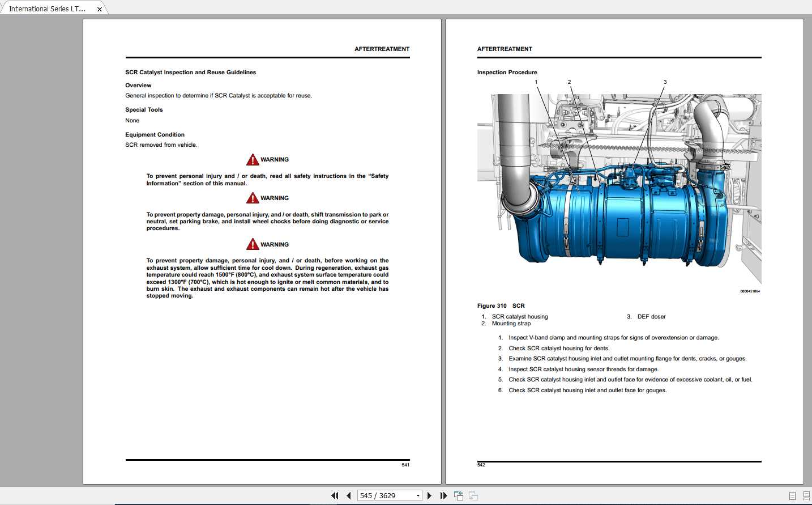812x505 pixels.
Task: Click legend entry 'Mounting strap'
Action: pyautogui.click(x=511, y=324)
